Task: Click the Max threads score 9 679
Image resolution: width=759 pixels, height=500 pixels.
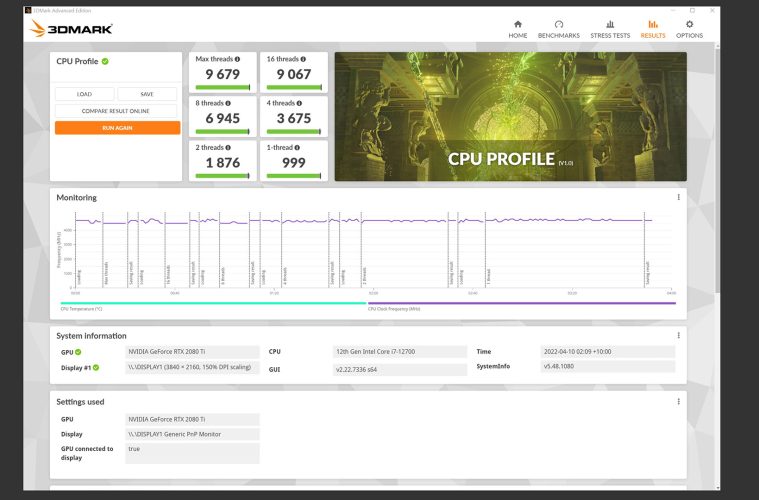Action: (x=223, y=74)
